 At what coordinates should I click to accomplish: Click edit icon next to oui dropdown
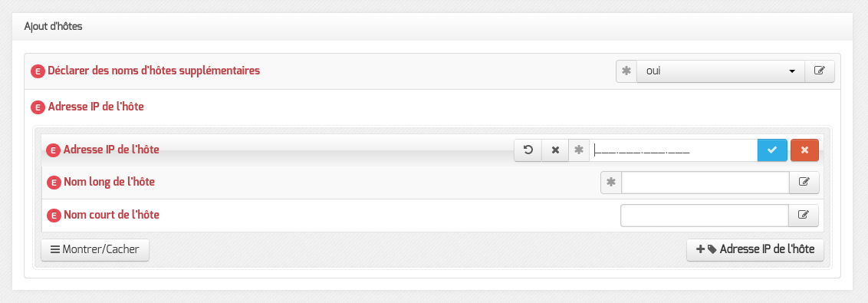pyautogui.click(x=819, y=71)
